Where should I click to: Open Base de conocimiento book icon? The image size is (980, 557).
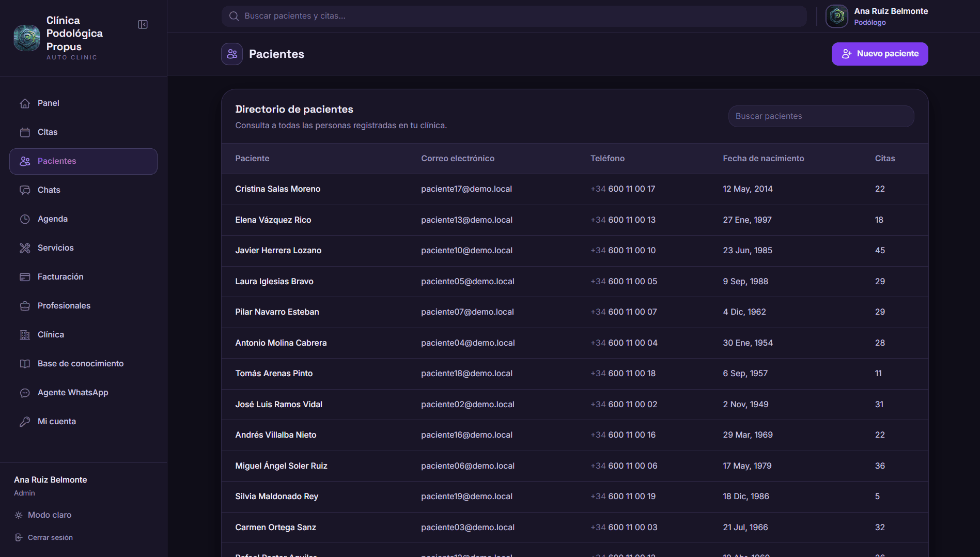[25, 364]
